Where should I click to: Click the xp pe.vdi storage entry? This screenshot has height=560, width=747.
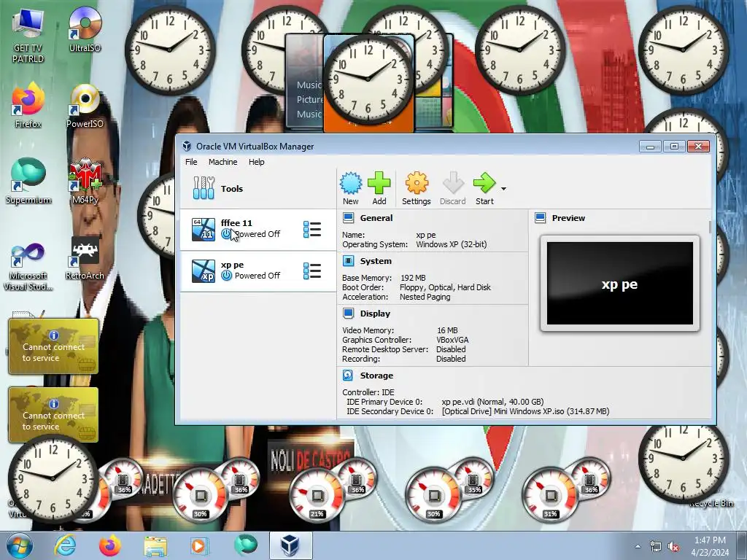click(492, 402)
